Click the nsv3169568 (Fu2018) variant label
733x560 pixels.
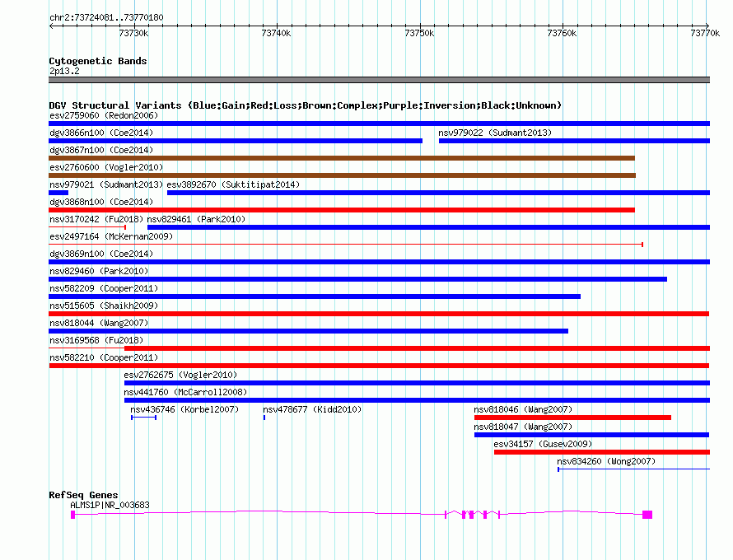(96, 340)
